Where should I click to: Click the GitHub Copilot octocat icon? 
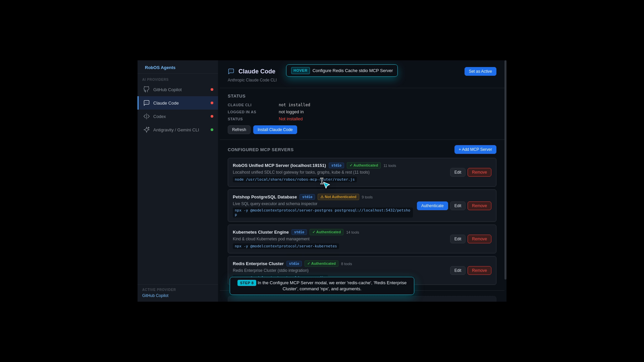click(x=147, y=89)
